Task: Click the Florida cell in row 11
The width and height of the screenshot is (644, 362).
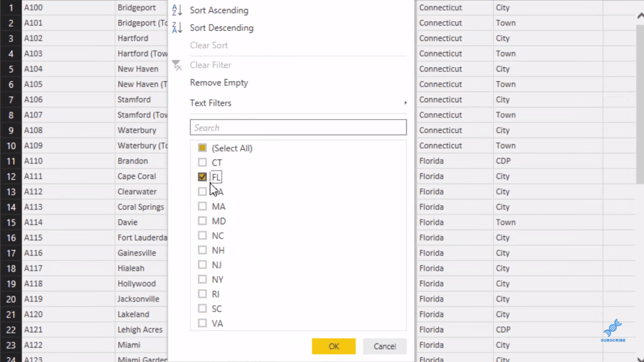Action: pos(455,161)
